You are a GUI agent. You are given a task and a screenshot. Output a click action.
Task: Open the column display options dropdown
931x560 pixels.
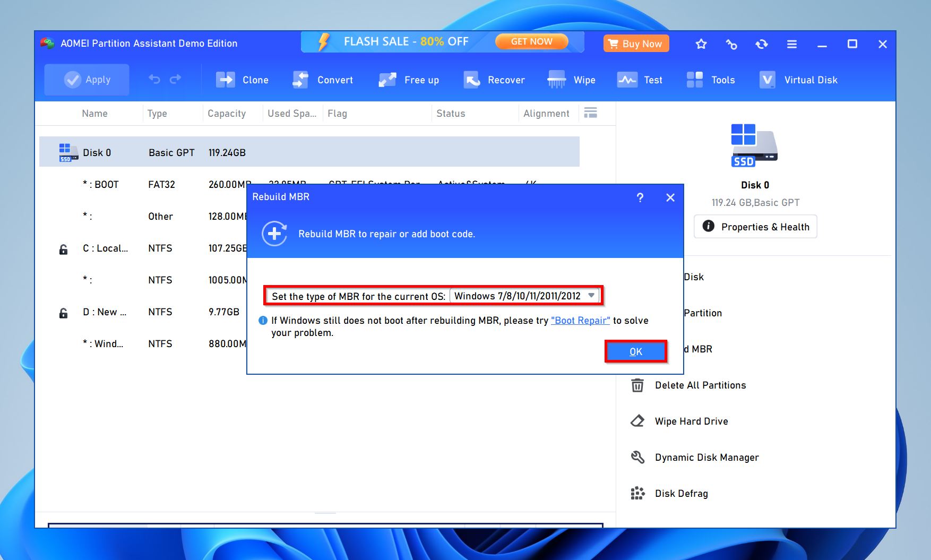click(590, 113)
